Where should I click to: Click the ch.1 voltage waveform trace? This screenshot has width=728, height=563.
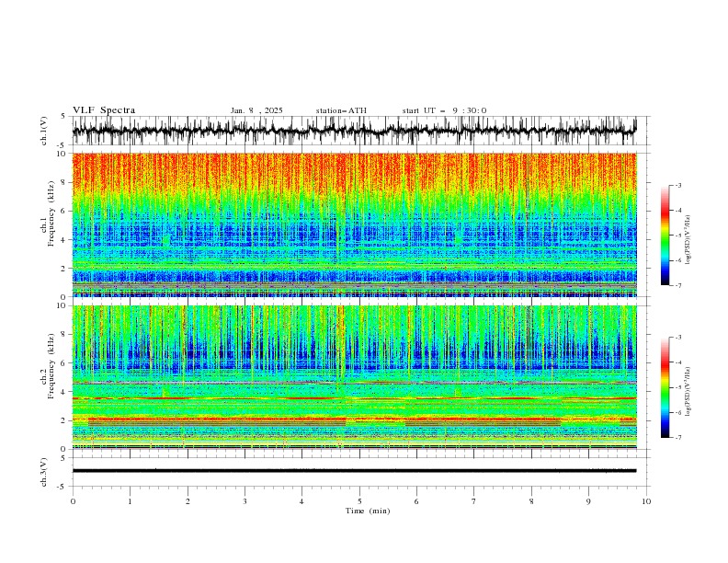(x=354, y=131)
